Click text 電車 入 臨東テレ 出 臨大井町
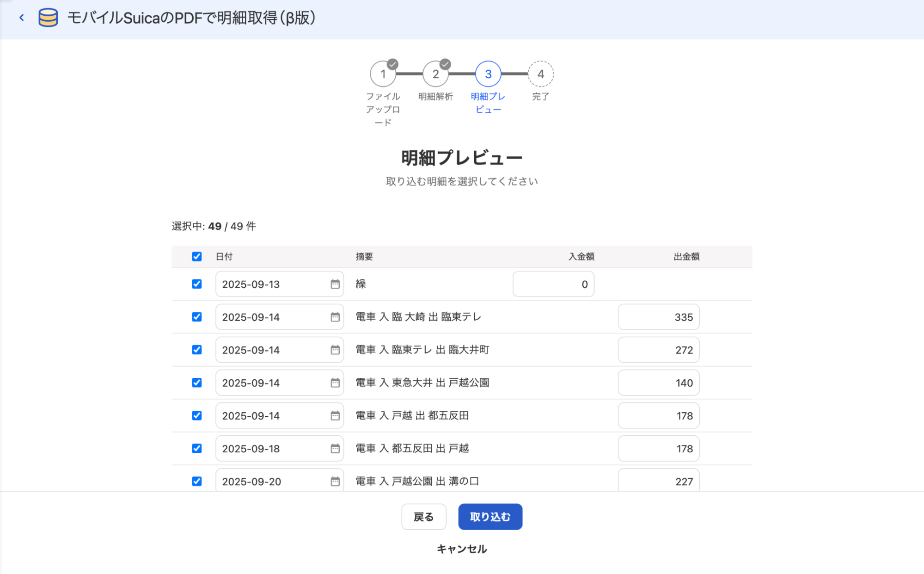924x574 pixels. point(422,350)
